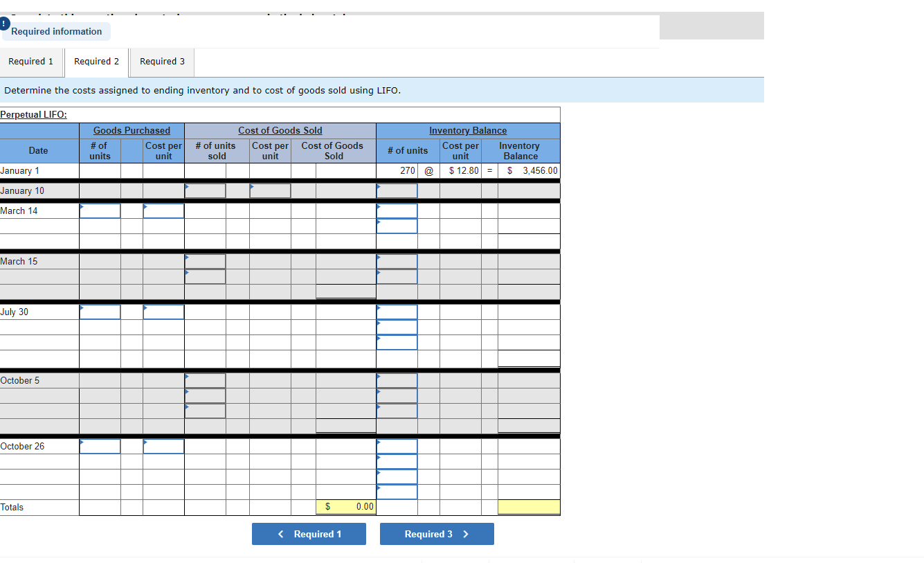924x563 pixels.
Task: Click the LIFO instruction text
Action: [203, 90]
